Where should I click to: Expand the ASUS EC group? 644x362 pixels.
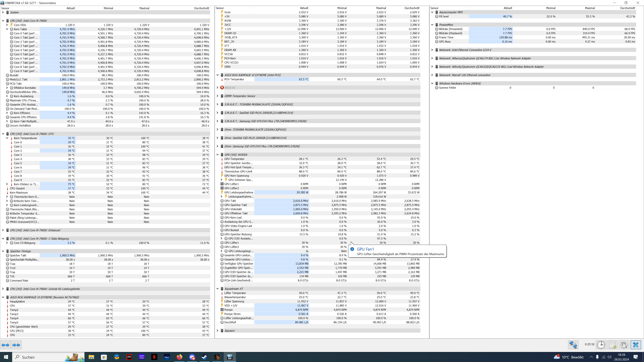(x=218, y=88)
